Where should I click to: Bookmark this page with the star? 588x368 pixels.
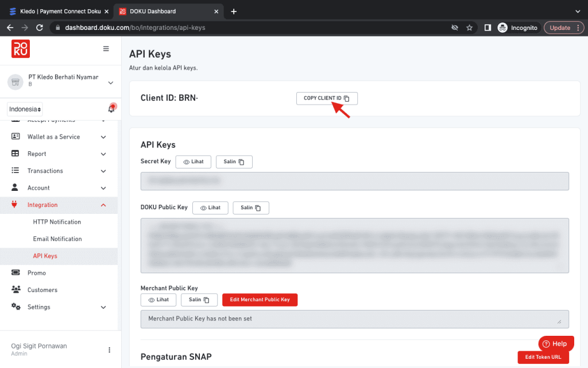(469, 28)
